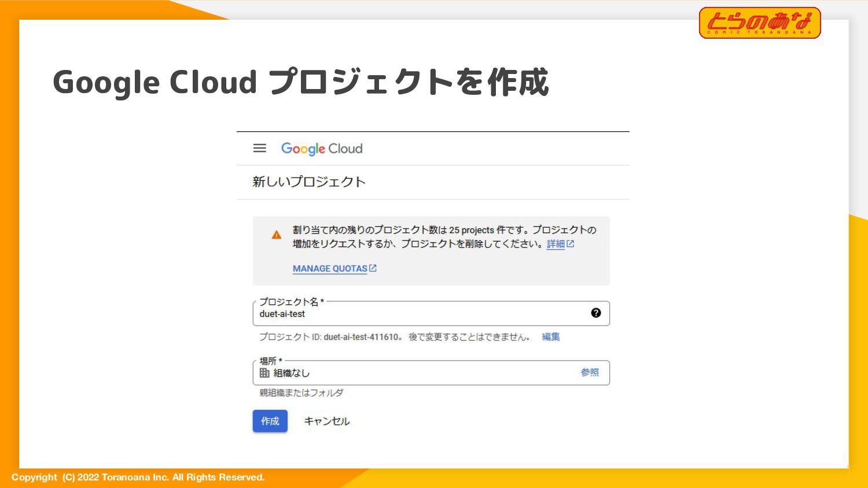Click the 親組織またはフォルダ helper text
This screenshot has height=488, width=868.
click(301, 393)
